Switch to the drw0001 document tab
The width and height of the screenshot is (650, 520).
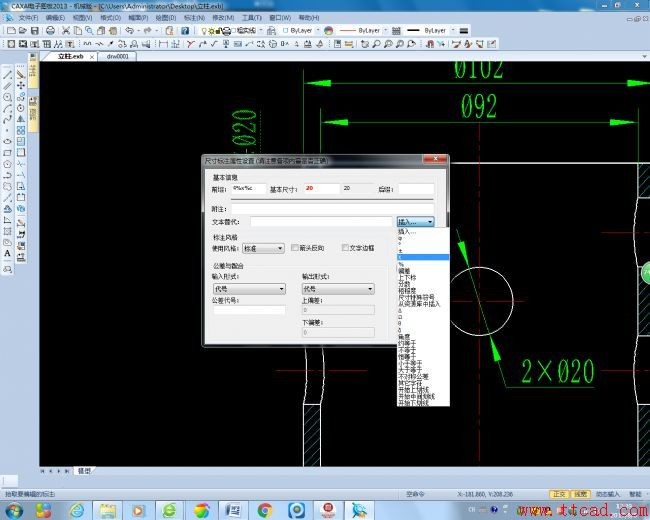point(118,57)
